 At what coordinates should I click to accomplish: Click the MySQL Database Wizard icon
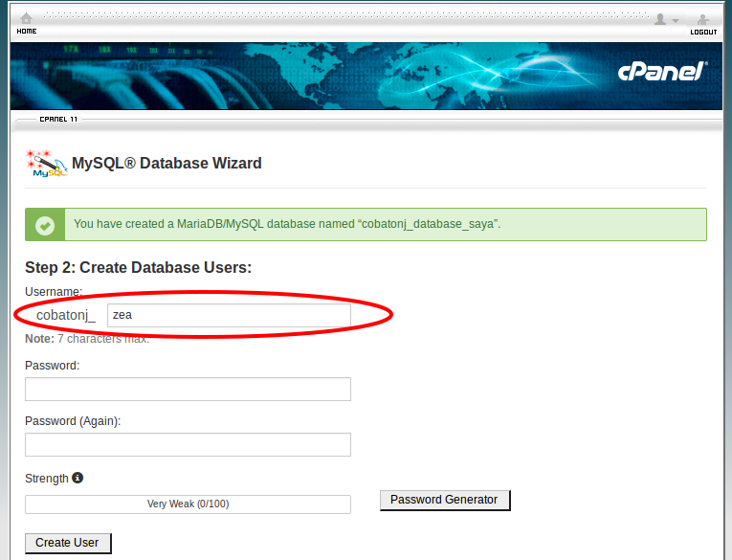[46, 163]
